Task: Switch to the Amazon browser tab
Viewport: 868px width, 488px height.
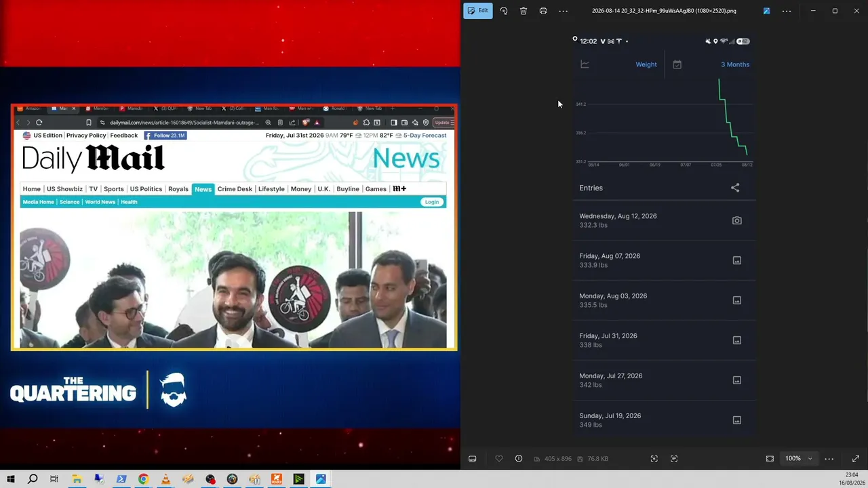Action: click(28, 108)
